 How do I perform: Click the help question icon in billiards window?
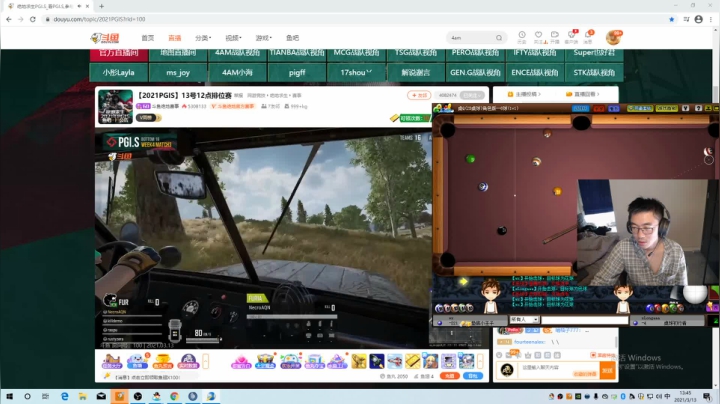point(698,108)
